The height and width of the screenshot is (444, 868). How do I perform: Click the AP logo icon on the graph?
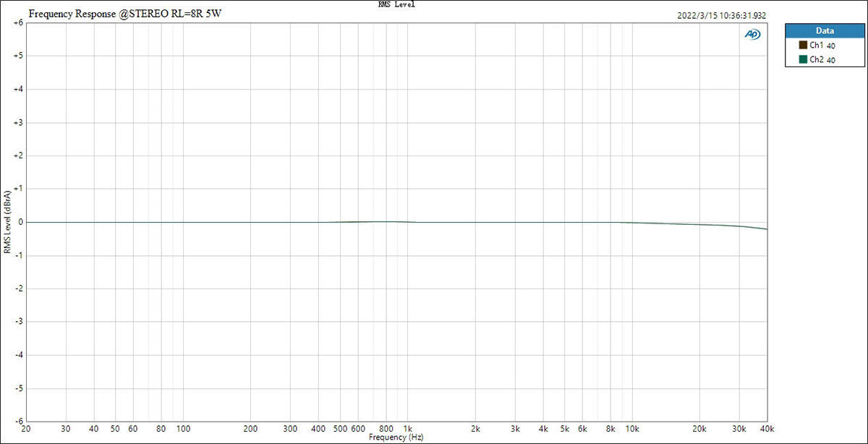(752, 34)
